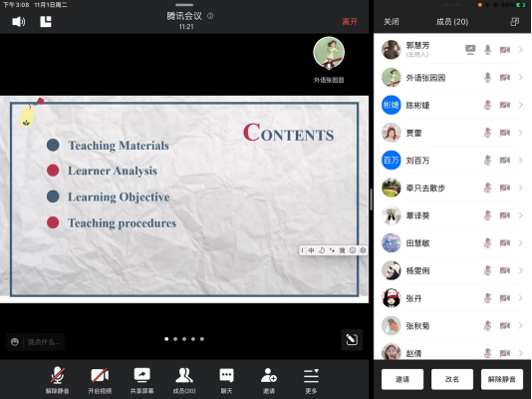
Task: Expand details chevron for 张丹
Action: pos(521,298)
